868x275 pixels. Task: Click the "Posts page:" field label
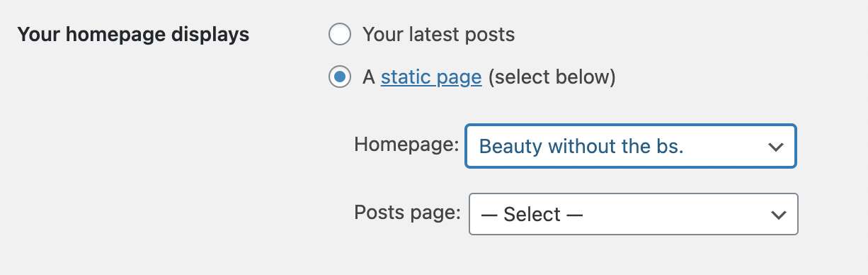[409, 213]
